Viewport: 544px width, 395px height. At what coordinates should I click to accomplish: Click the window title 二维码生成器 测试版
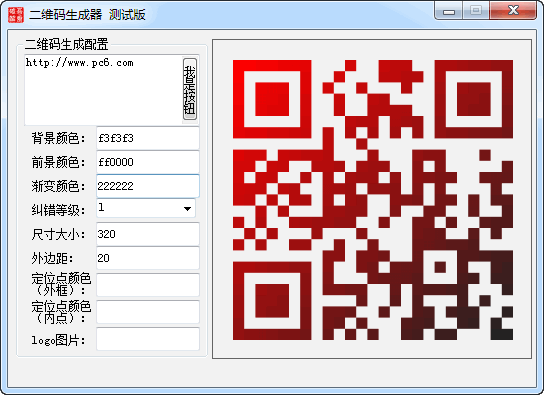coord(87,15)
